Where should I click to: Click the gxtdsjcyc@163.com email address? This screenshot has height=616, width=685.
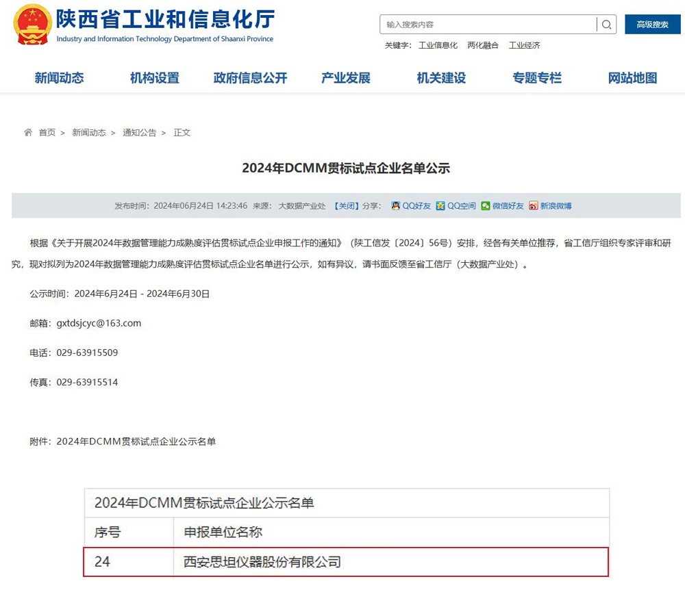point(99,323)
